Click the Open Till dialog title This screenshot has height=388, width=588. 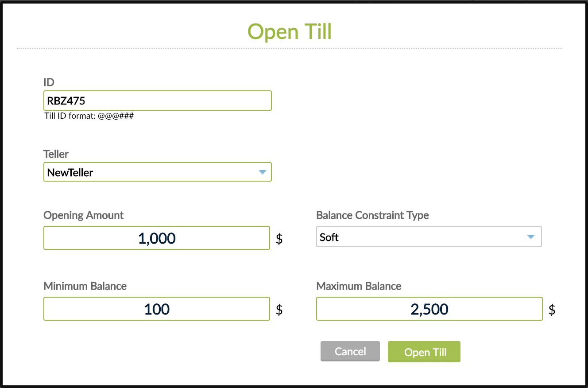(290, 31)
